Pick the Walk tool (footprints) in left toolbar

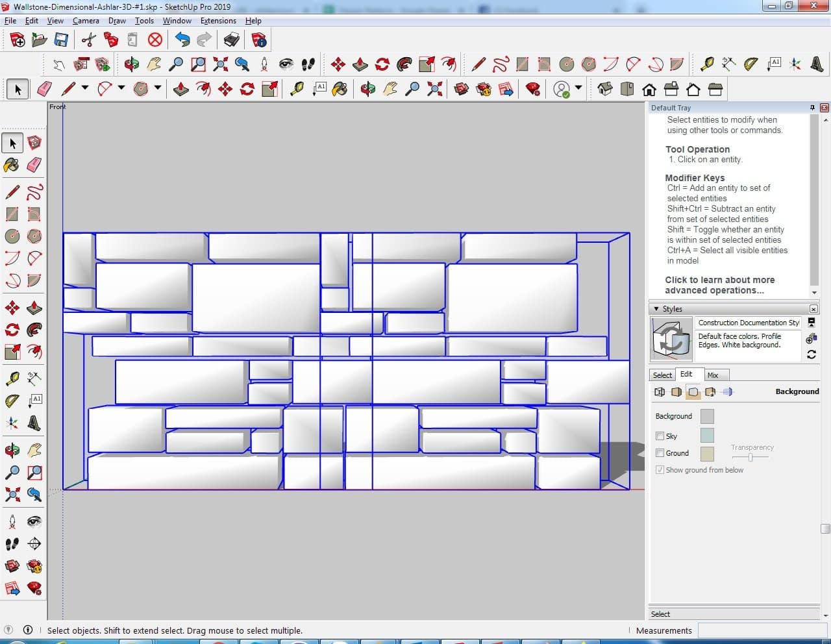coord(12,543)
